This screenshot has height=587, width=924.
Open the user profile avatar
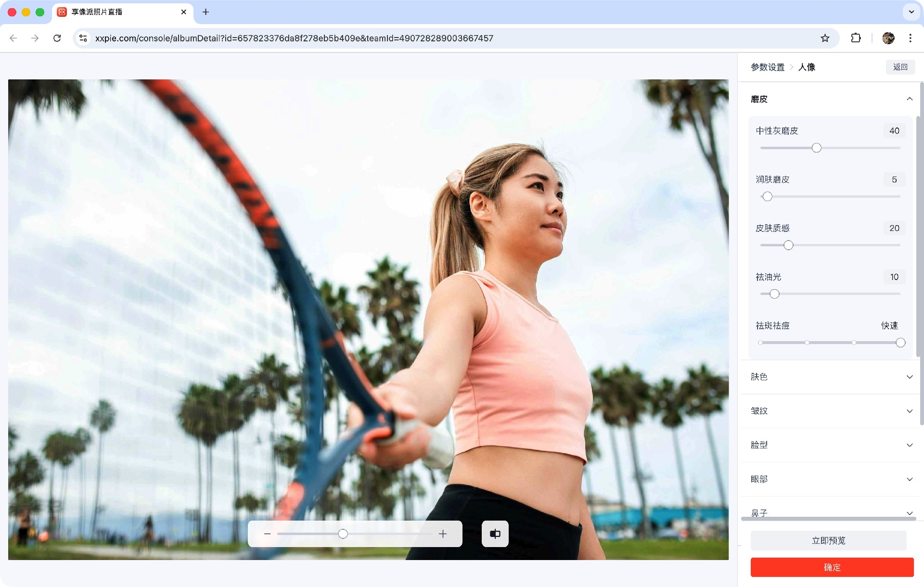point(888,38)
